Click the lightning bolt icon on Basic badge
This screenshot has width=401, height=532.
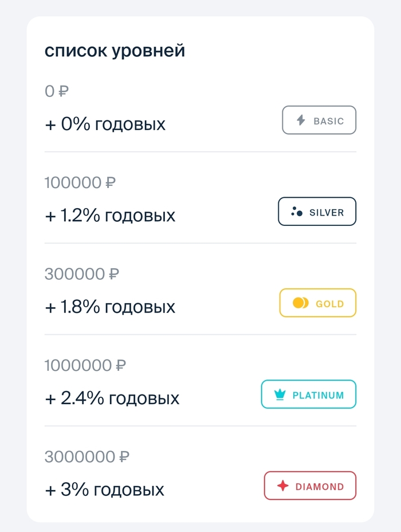[301, 120]
